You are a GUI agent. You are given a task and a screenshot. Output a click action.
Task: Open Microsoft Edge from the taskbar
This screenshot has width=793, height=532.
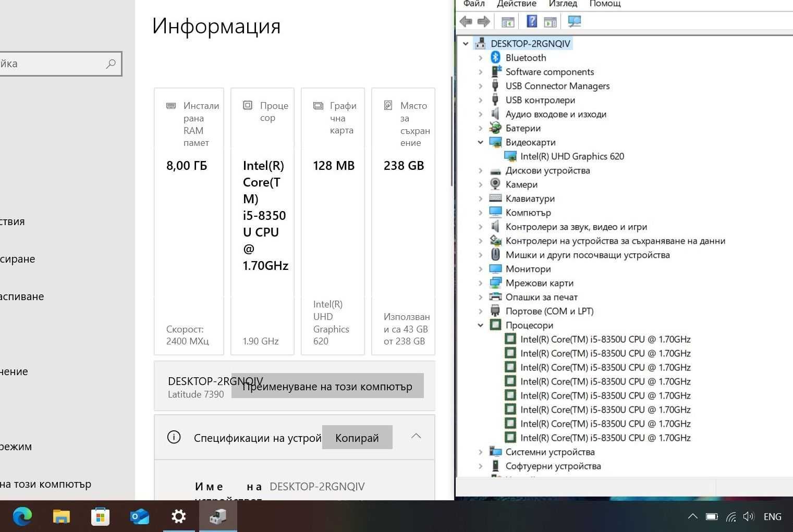point(22,516)
